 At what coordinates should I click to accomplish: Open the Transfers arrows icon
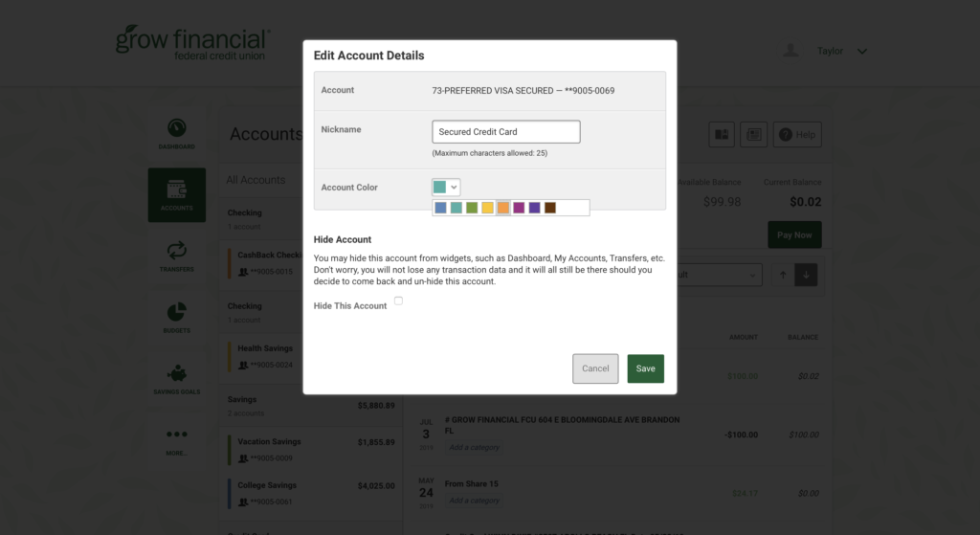pos(177,251)
